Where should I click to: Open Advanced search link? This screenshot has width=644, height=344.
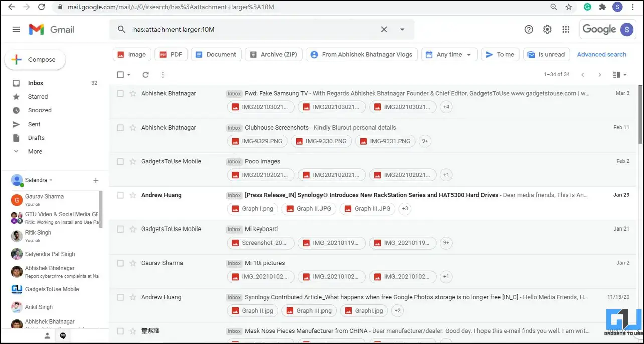602,55
